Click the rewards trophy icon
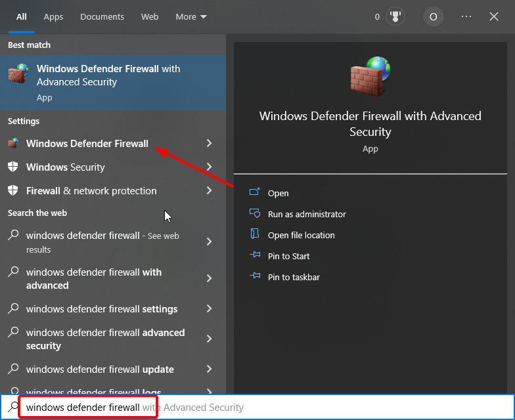Viewport: 515px width, 420px height. pyautogui.click(x=395, y=16)
